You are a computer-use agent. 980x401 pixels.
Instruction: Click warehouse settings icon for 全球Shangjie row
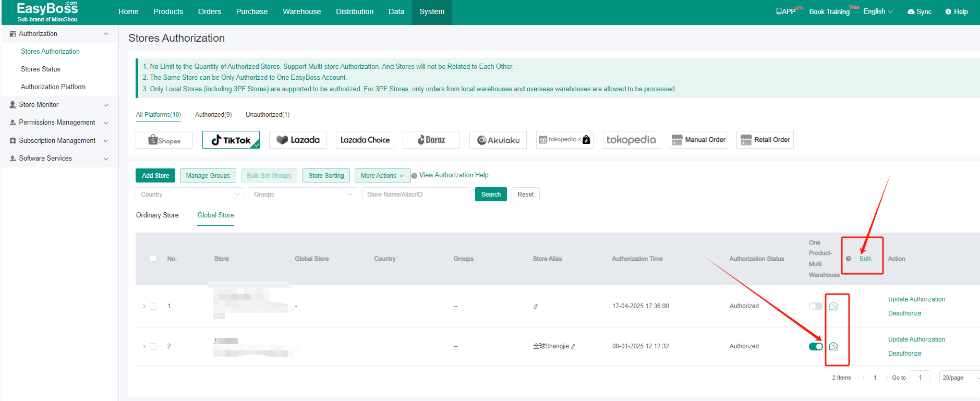[x=833, y=346]
